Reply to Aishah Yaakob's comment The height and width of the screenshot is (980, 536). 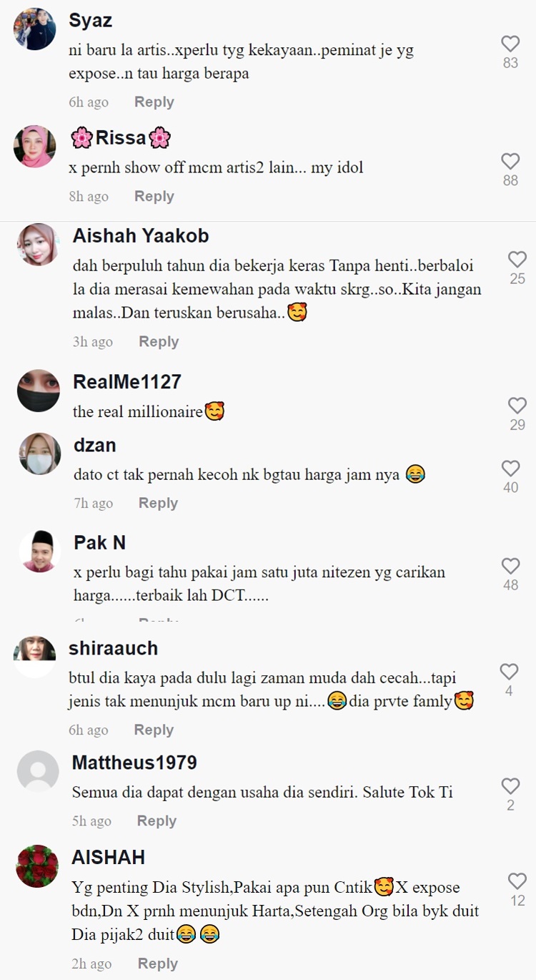click(x=159, y=342)
